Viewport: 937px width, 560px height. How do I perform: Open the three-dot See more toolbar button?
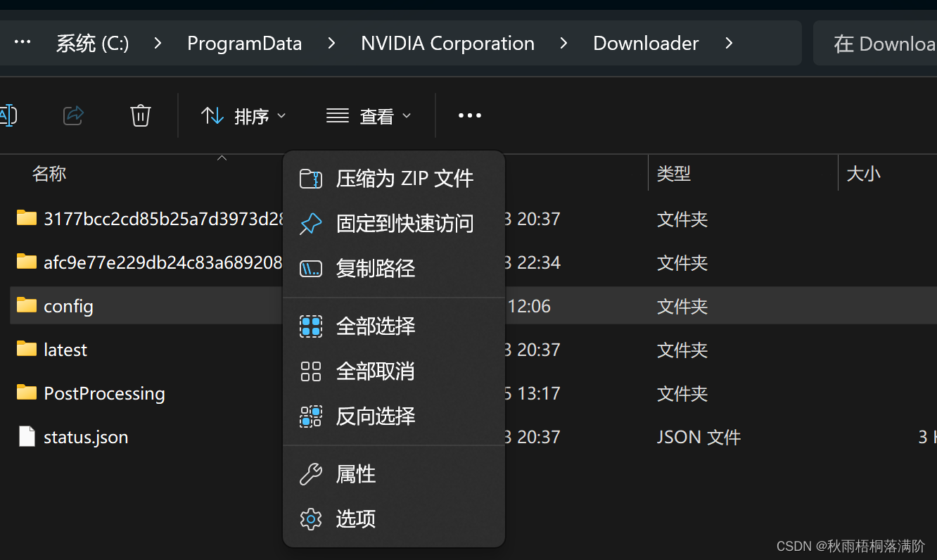point(470,115)
